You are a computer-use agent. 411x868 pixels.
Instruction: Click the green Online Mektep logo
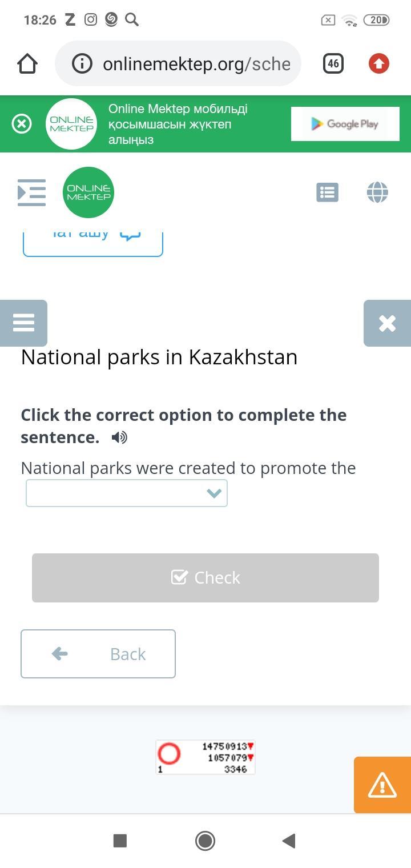[x=88, y=192]
